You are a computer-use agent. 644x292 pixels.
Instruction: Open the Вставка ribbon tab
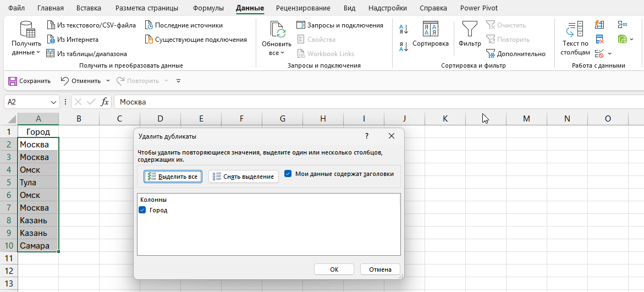[89, 8]
